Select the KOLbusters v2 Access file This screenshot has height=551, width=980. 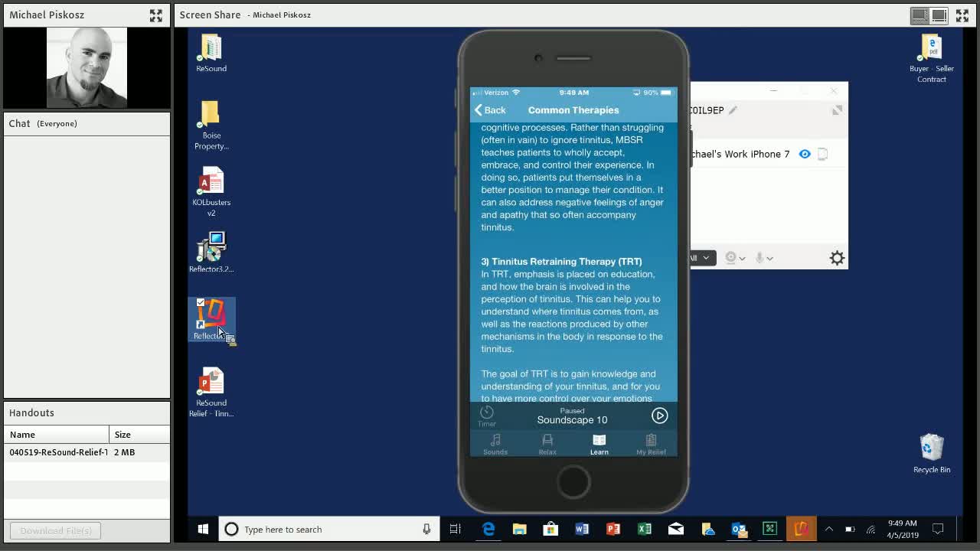point(211,192)
